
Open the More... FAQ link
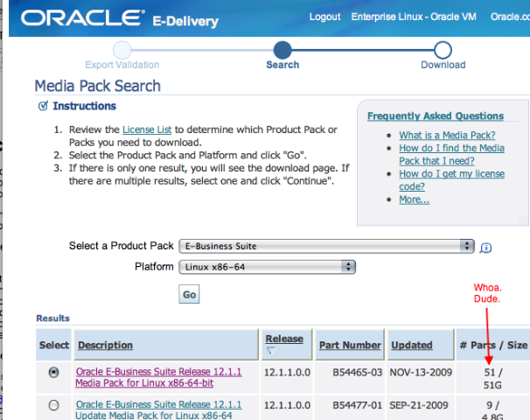tap(414, 199)
